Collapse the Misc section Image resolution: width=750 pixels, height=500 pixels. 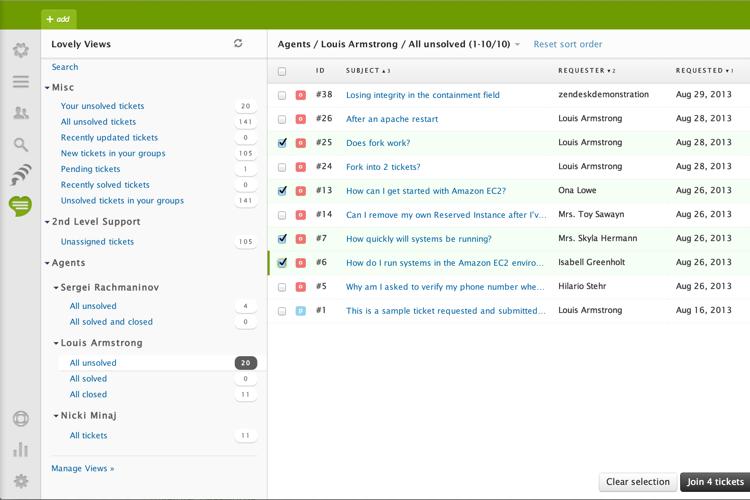(47, 88)
